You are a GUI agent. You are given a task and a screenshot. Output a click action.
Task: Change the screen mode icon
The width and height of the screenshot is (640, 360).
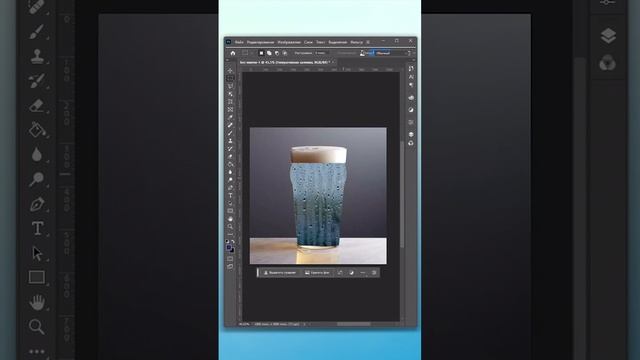pos(230,267)
